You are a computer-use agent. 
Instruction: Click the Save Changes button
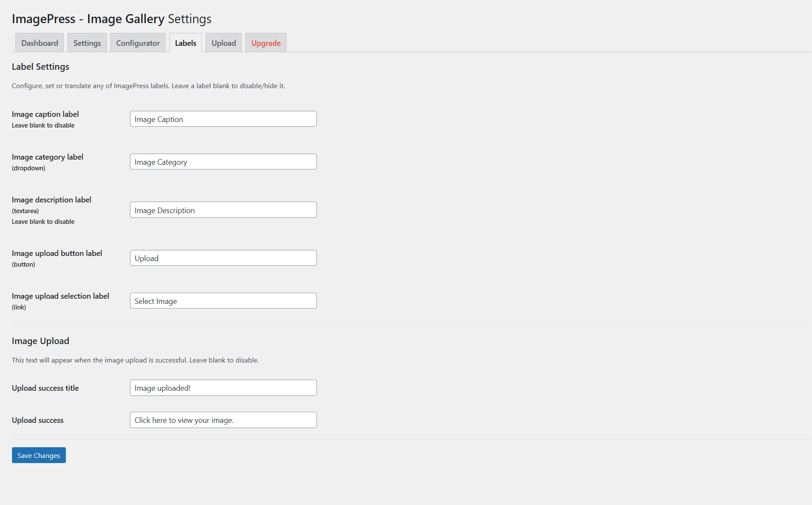click(x=39, y=455)
